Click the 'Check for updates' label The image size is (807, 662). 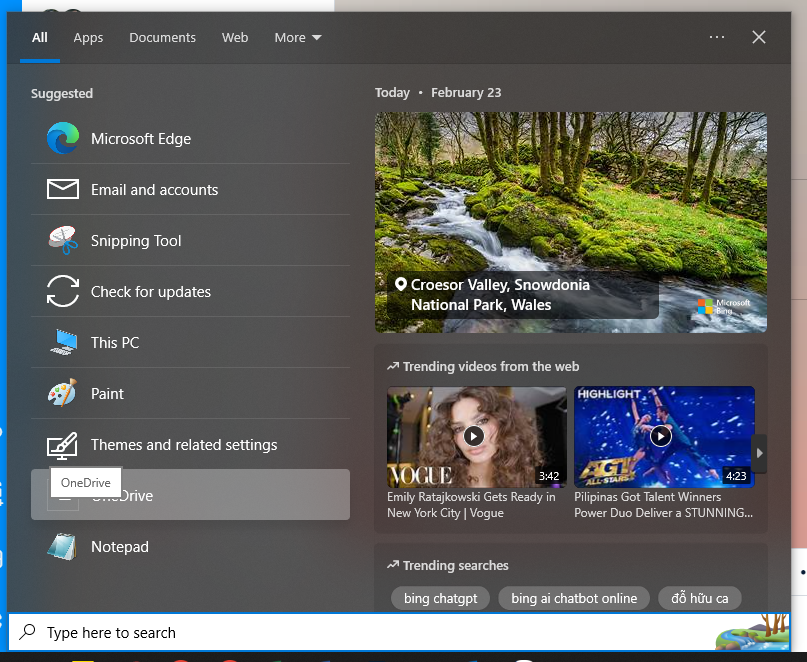151,291
